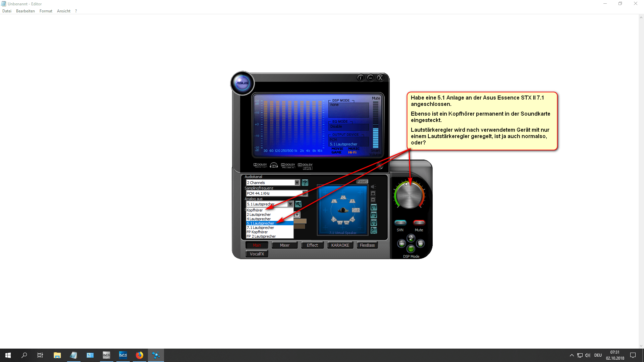Open Firefox from the taskbar
The image size is (644, 362).
coord(140,355)
